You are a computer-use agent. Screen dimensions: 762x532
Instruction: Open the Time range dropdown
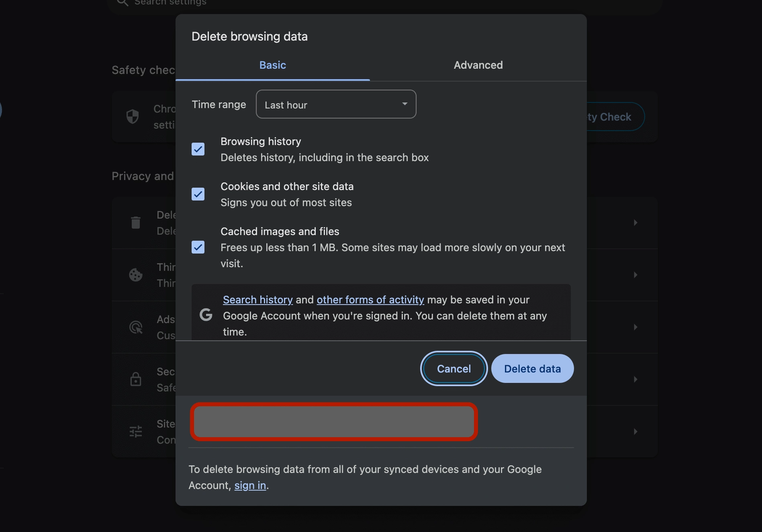[x=336, y=104]
